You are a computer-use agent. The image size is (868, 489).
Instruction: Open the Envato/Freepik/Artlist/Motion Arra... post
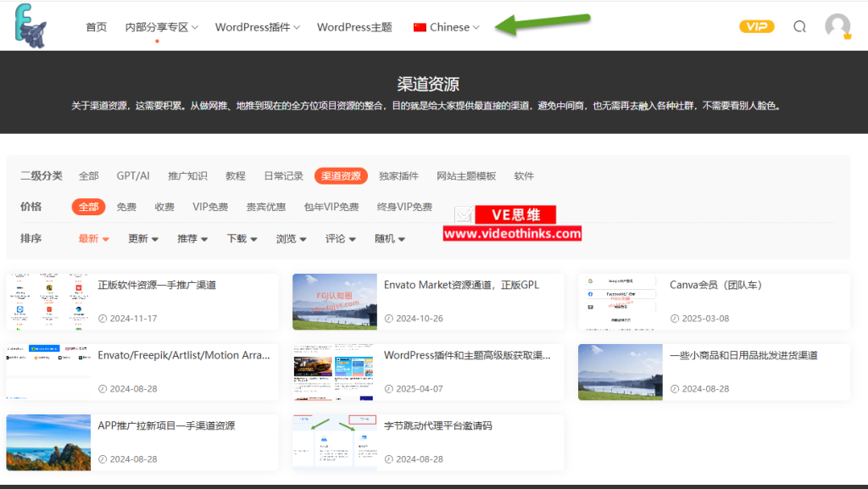point(184,356)
